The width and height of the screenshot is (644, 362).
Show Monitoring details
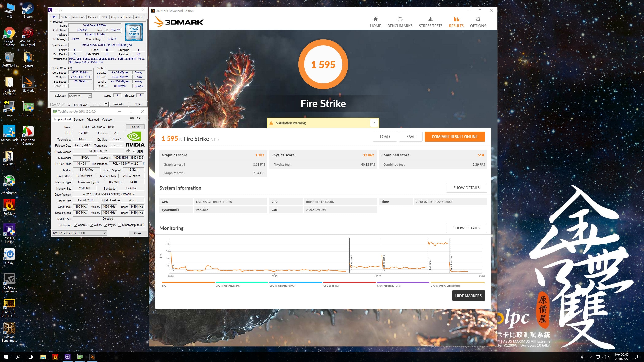(466, 228)
